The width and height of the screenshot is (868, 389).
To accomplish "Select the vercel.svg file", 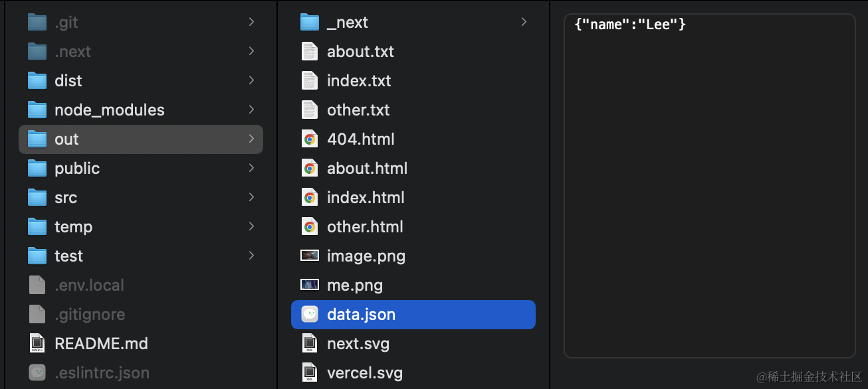I will point(364,372).
